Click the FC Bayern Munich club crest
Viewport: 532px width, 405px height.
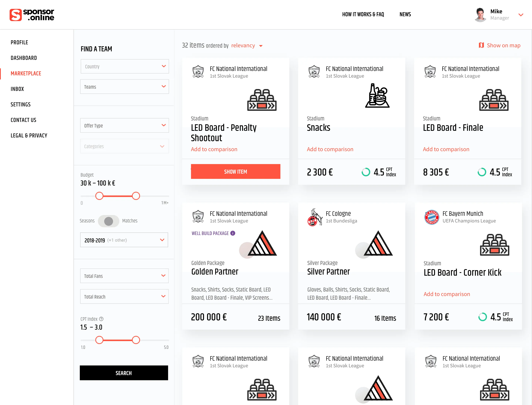click(x=432, y=217)
